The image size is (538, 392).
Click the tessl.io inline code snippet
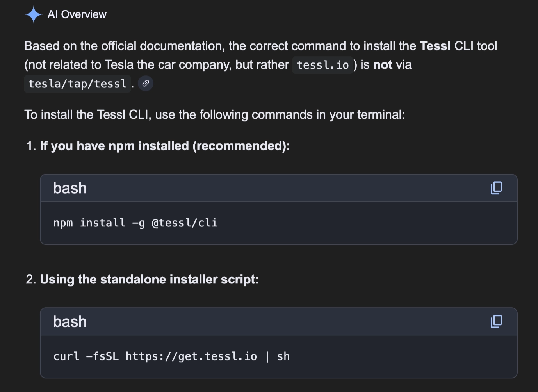pyautogui.click(x=322, y=65)
